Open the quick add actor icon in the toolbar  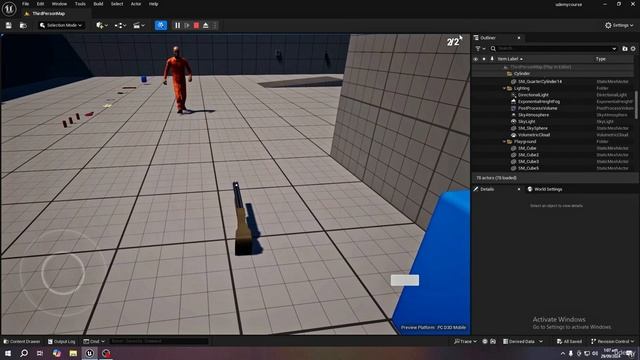click(102, 25)
